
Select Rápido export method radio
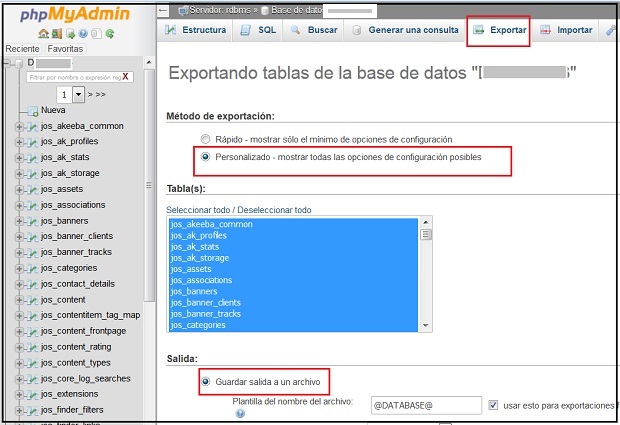point(205,139)
